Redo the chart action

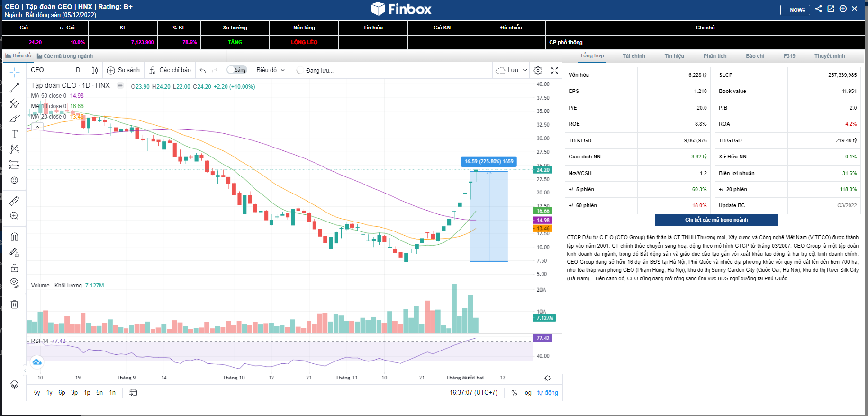point(215,70)
